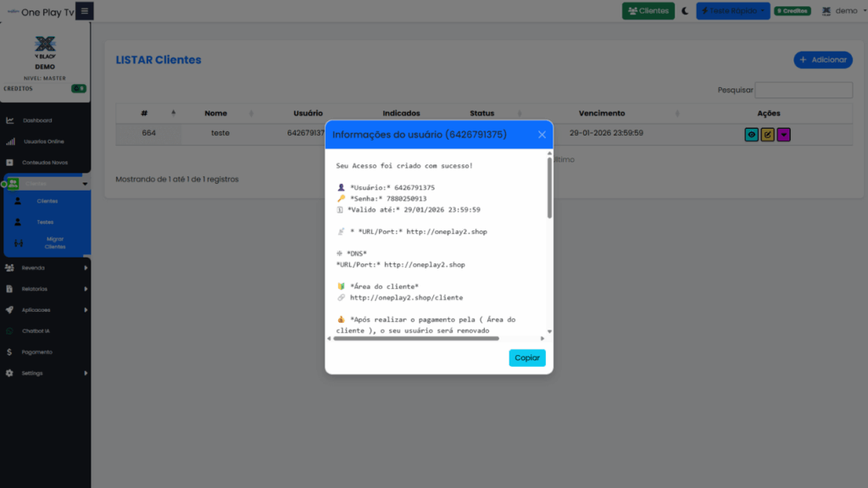Click the Usuário 6426791375 line in the dialog
The image size is (868, 488).
(386, 187)
